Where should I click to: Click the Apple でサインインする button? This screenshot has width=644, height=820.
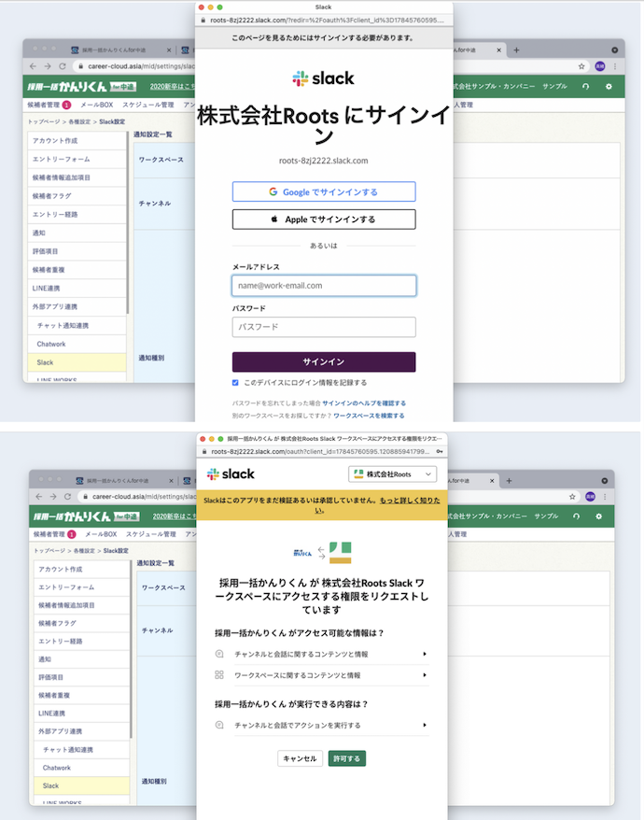324,219
